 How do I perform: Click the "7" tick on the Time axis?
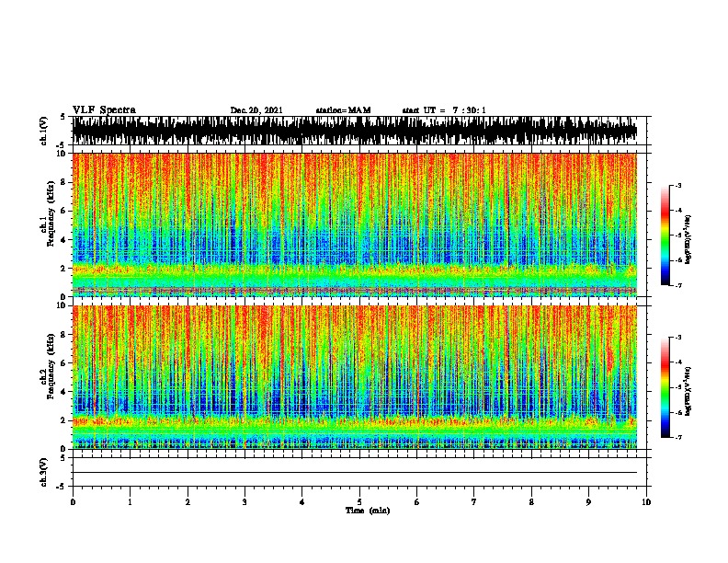point(474,502)
